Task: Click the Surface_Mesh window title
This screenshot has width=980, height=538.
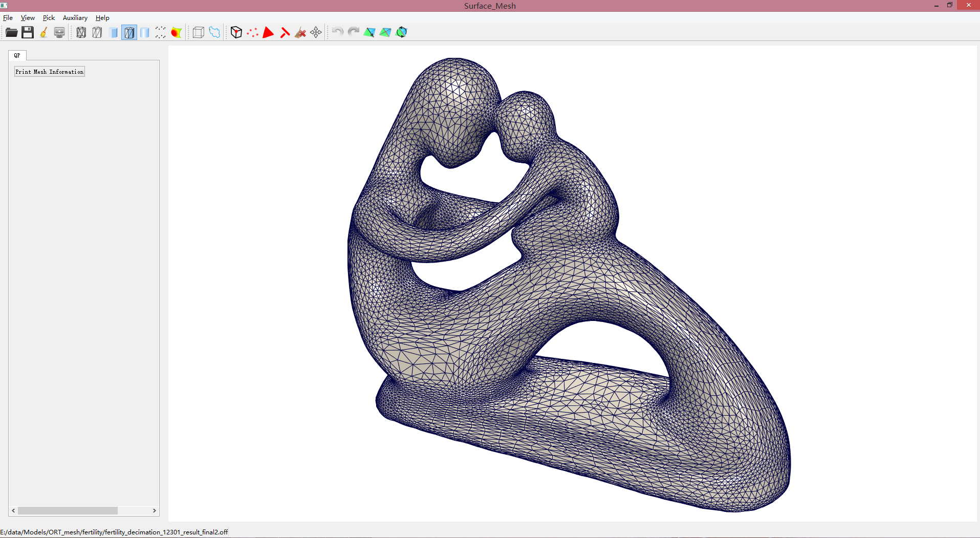Action: tap(490, 6)
